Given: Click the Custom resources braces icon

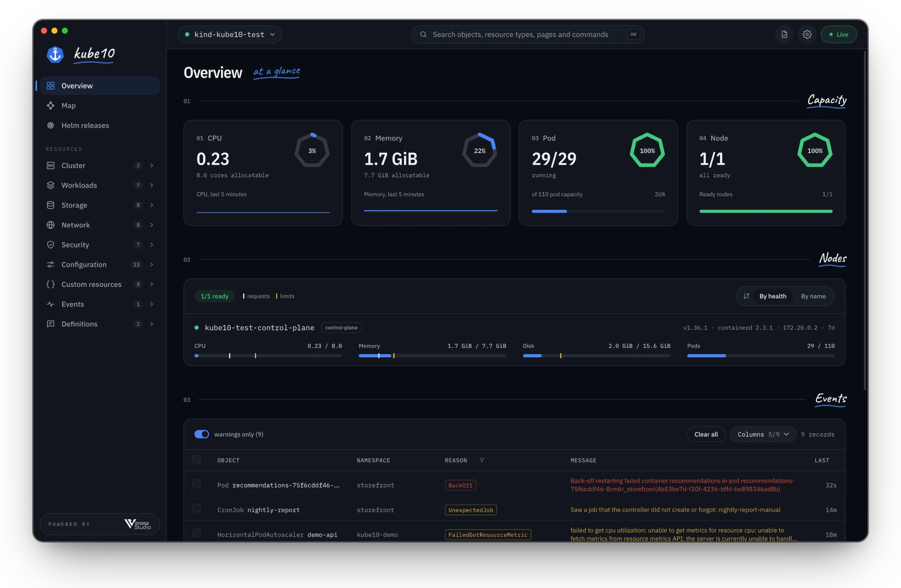Looking at the screenshot, I should [x=50, y=284].
